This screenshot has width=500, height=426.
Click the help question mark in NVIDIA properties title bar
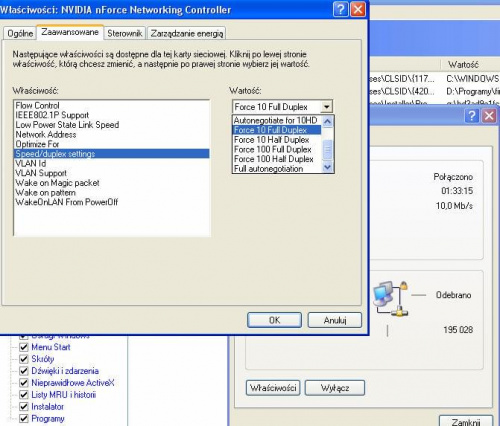[340, 9]
